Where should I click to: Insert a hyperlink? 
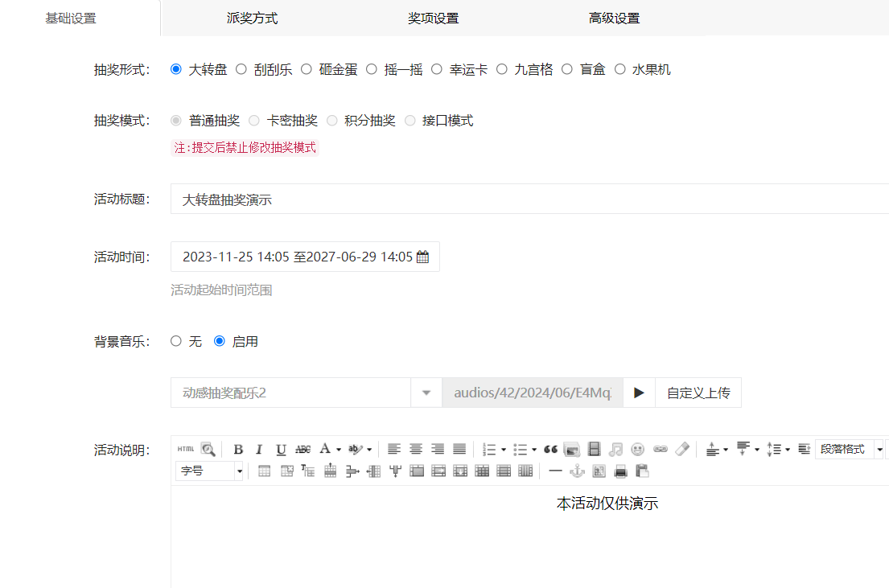660,449
